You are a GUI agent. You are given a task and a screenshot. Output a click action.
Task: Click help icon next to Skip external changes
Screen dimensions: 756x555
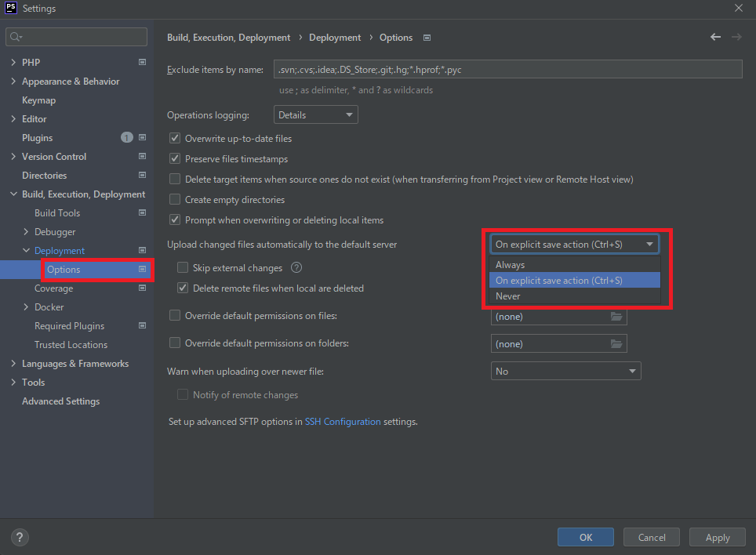tap(296, 268)
